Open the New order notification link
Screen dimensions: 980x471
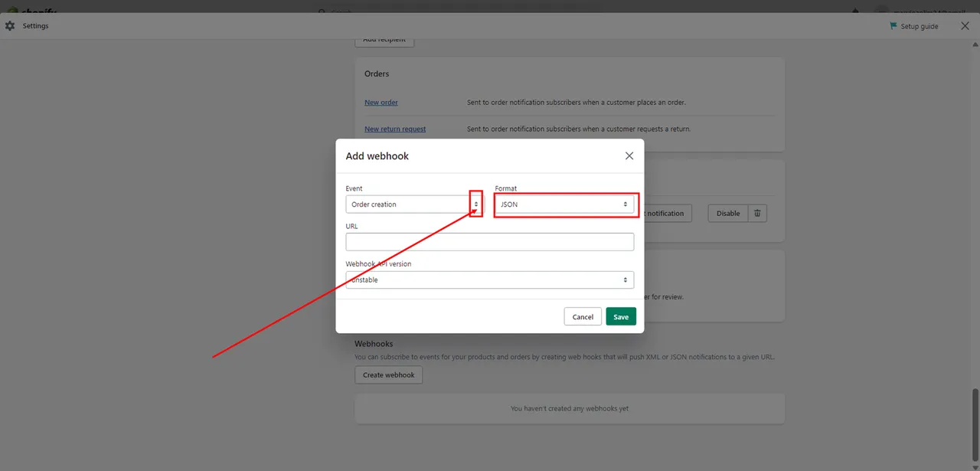click(x=381, y=103)
